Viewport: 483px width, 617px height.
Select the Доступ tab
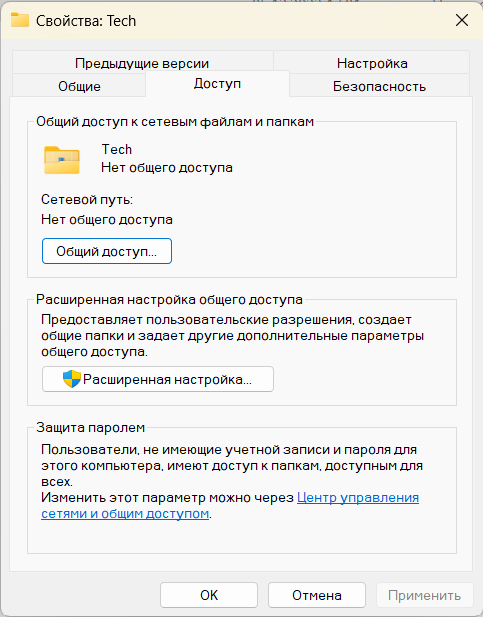click(x=217, y=83)
